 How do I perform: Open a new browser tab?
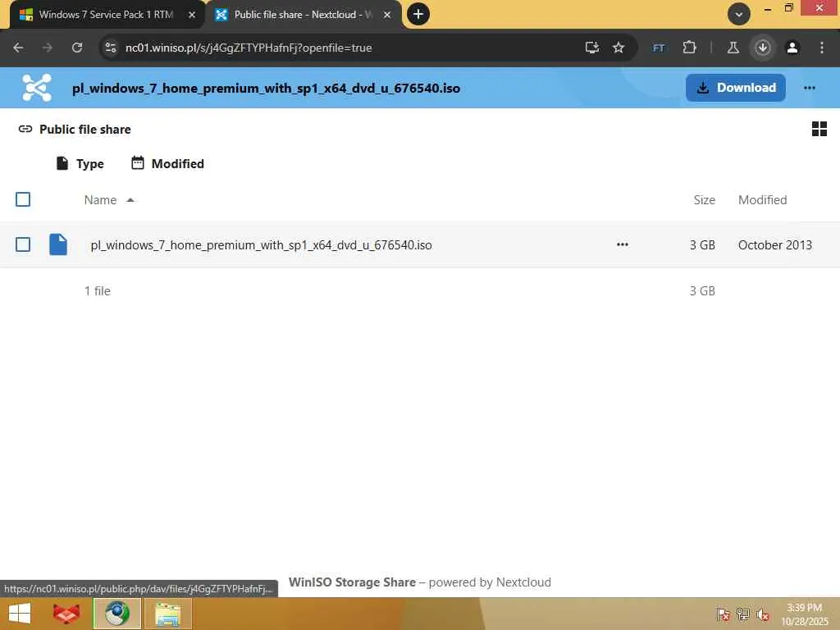(418, 14)
